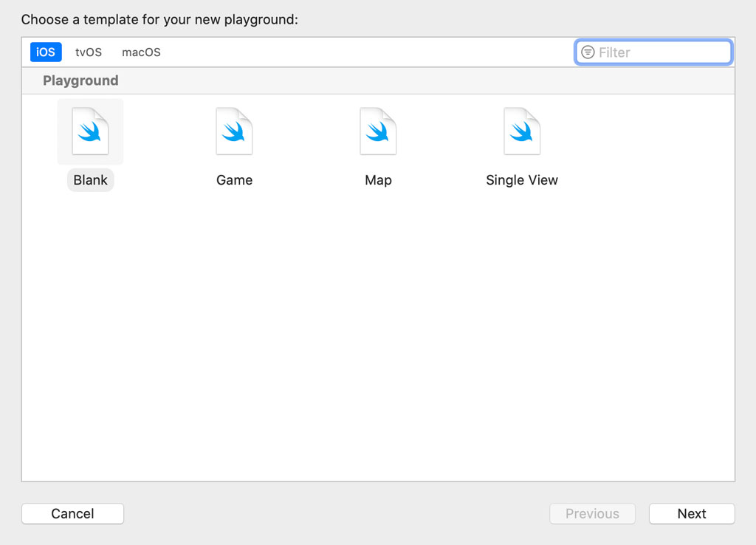Switch to the tvOS platform tab
Viewport: 756px width, 545px height.
click(89, 52)
